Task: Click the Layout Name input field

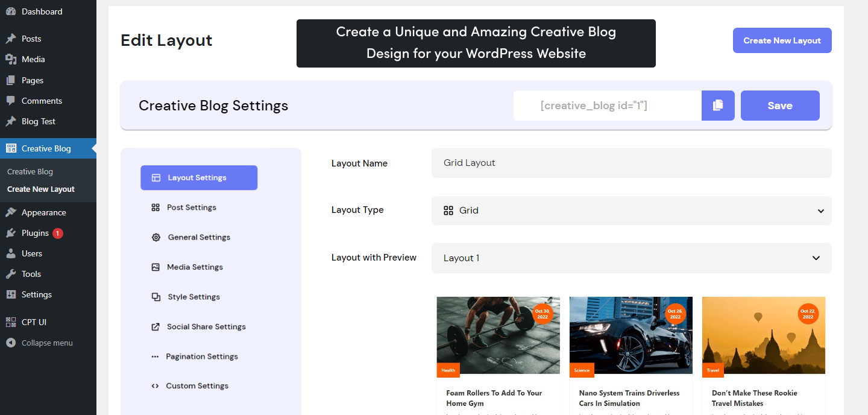Action: click(631, 163)
